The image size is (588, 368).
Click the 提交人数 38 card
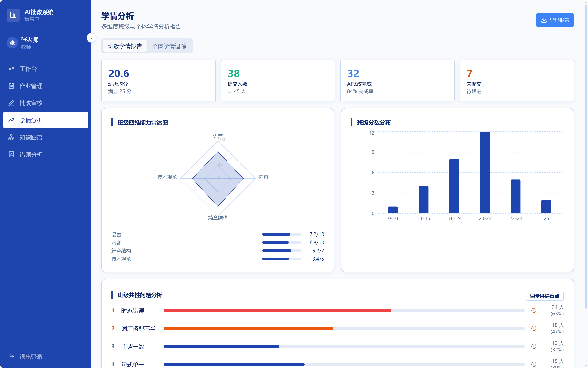tap(278, 81)
